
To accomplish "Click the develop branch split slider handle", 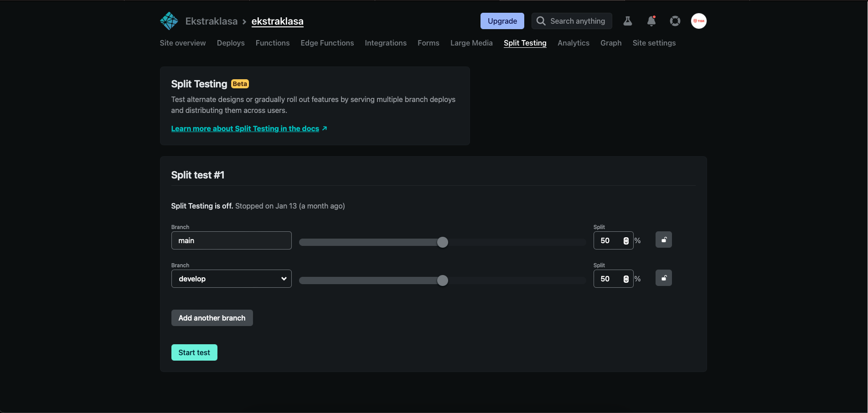I will pyautogui.click(x=443, y=280).
